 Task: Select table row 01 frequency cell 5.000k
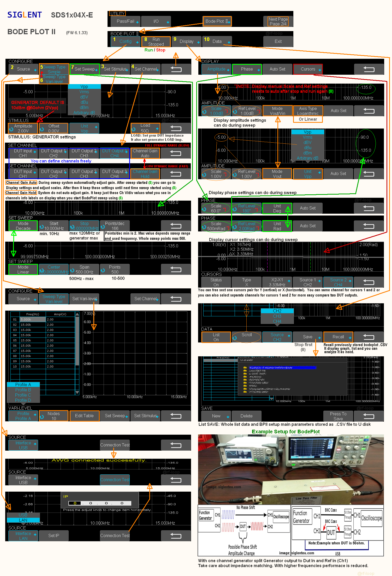[x=33, y=319]
